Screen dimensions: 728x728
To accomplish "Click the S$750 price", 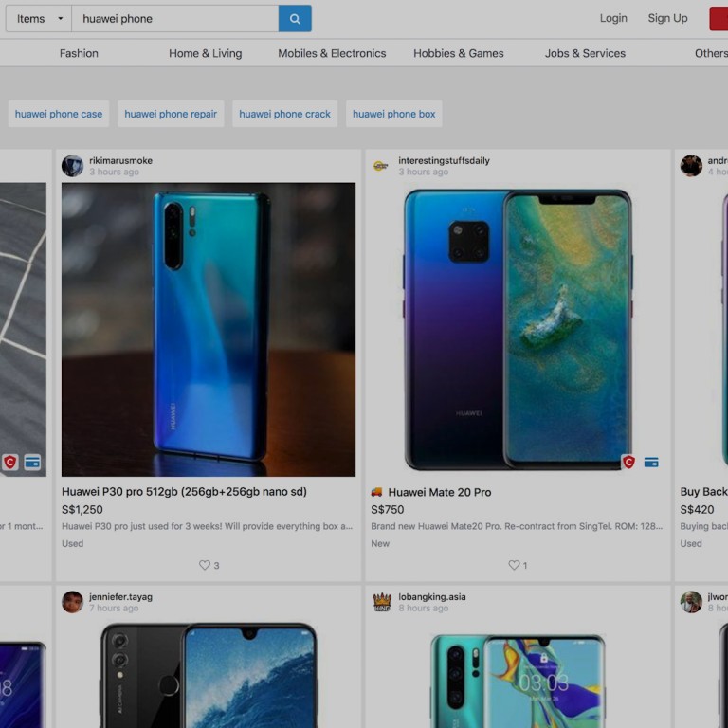I will pyautogui.click(x=387, y=510).
